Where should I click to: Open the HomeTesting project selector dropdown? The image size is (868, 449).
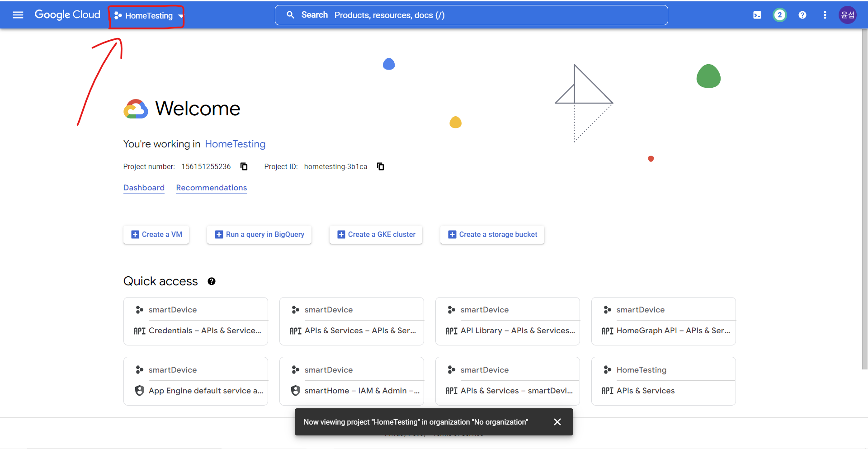(x=149, y=16)
